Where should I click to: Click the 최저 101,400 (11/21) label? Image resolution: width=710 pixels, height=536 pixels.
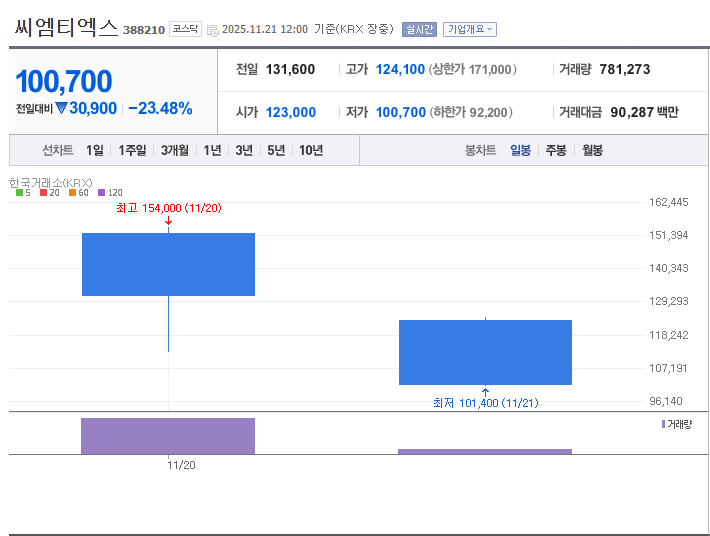486,403
